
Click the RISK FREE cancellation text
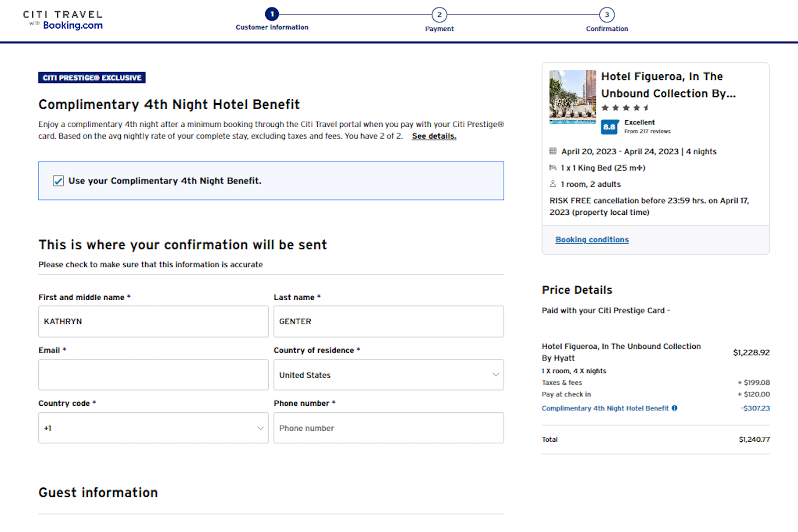tap(649, 206)
